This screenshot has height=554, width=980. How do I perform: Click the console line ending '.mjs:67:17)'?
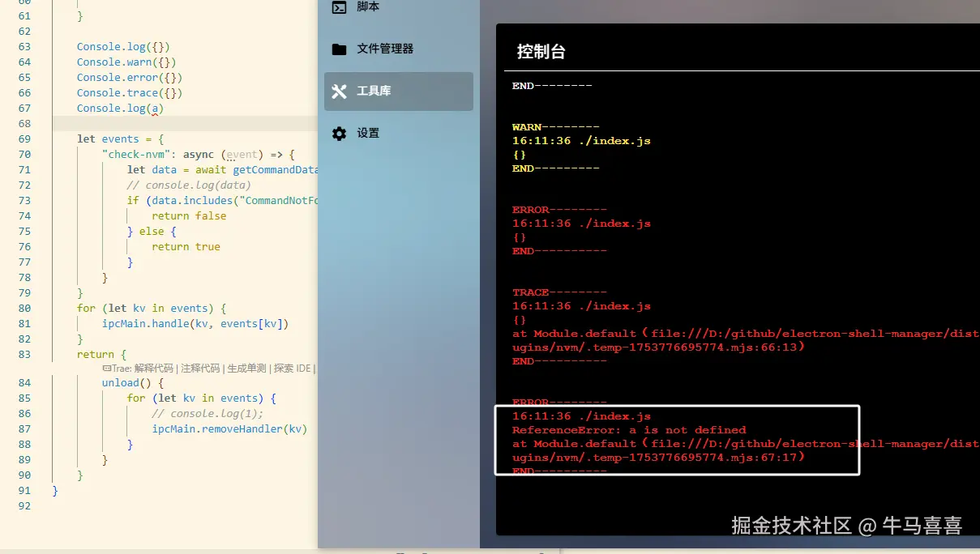point(658,458)
